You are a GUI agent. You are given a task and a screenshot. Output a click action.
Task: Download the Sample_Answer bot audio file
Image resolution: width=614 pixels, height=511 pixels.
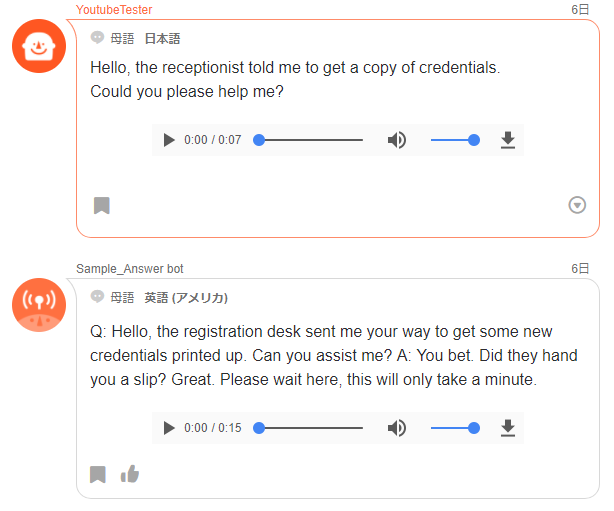tap(507, 428)
